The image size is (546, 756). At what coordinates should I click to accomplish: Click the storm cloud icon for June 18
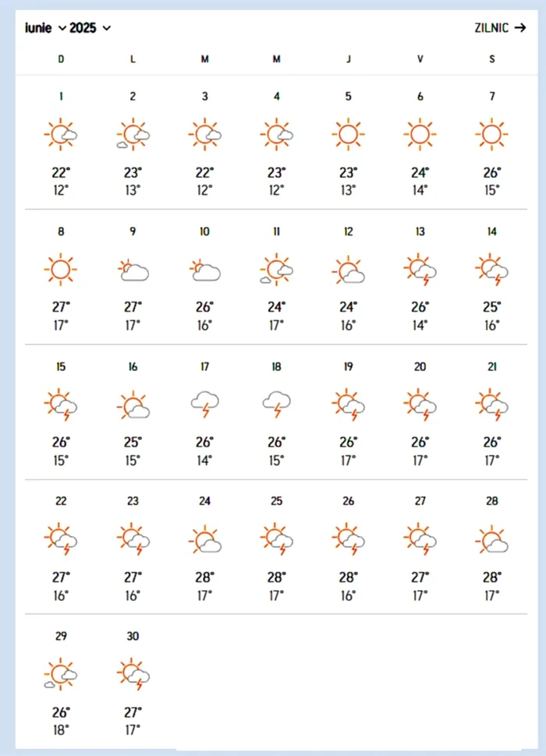pyautogui.click(x=276, y=404)
